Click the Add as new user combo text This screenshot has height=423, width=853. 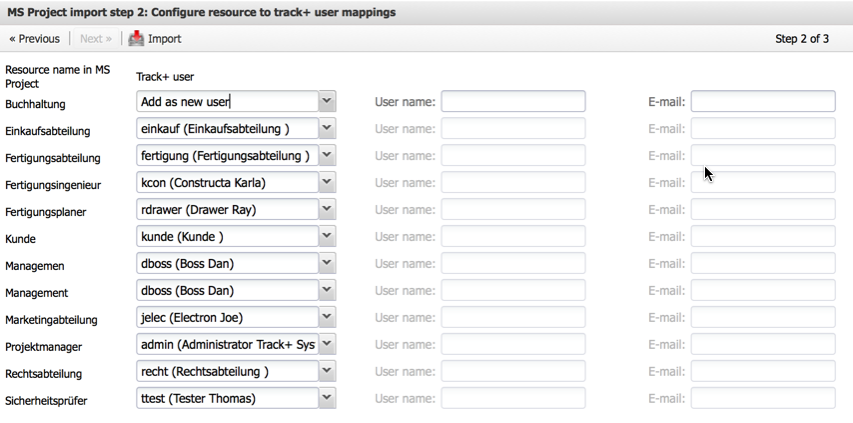tap(227, 101)
